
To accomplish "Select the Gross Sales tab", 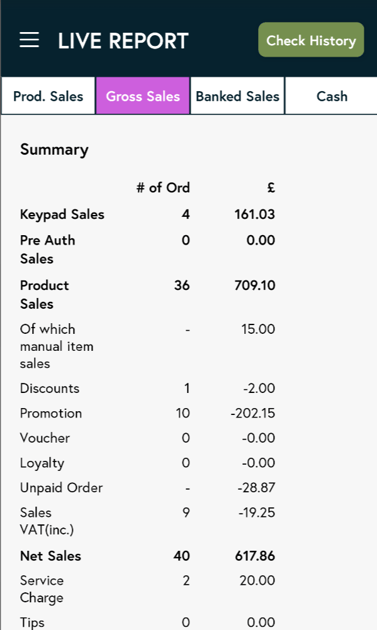I will [x=143, y=96].
